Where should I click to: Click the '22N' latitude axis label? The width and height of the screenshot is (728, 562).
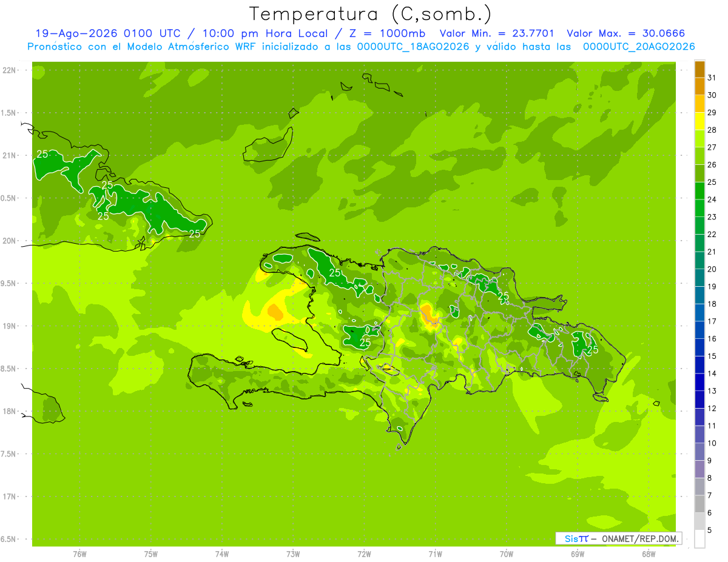9,70
